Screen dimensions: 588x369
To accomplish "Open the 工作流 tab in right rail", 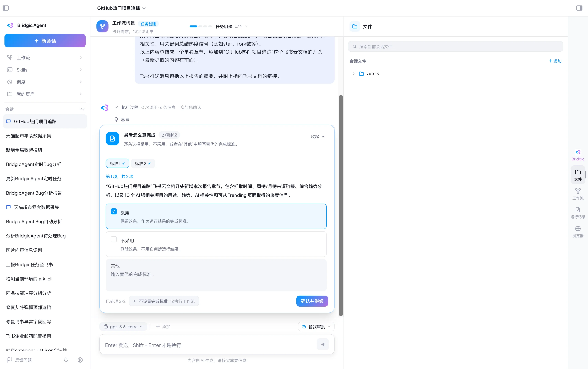I will pyautogui.click(x=578, y=194).
